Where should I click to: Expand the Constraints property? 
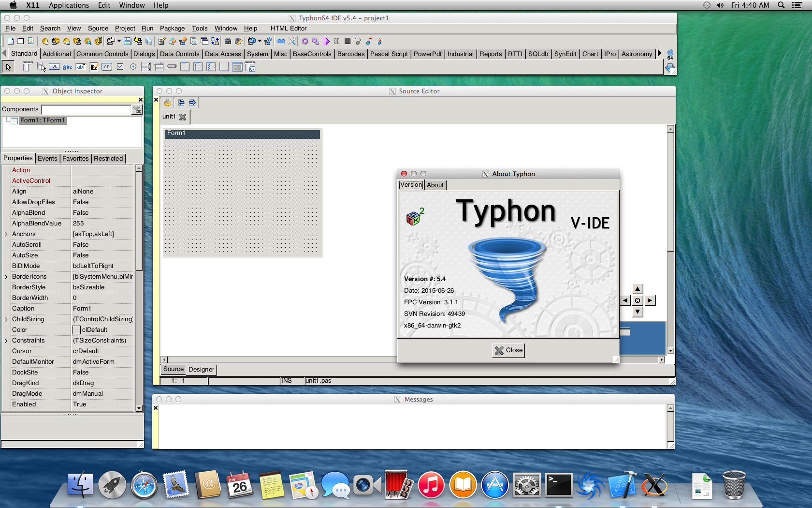[x=6, y=341]
